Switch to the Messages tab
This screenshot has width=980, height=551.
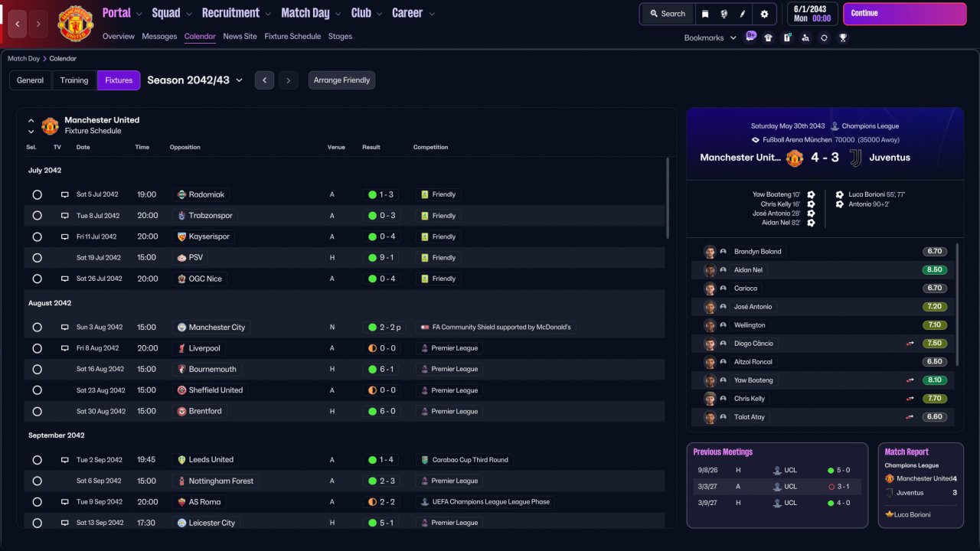point(159,37)
